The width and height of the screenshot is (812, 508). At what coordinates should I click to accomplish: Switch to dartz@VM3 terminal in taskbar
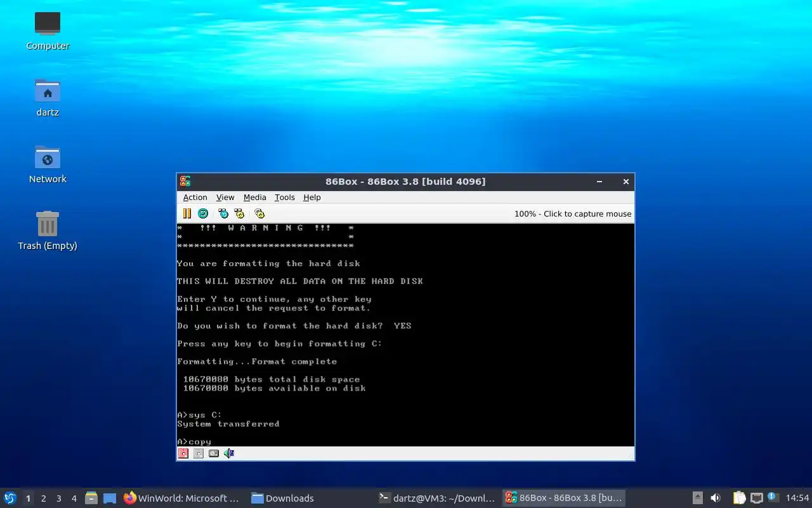coord(437,498)
